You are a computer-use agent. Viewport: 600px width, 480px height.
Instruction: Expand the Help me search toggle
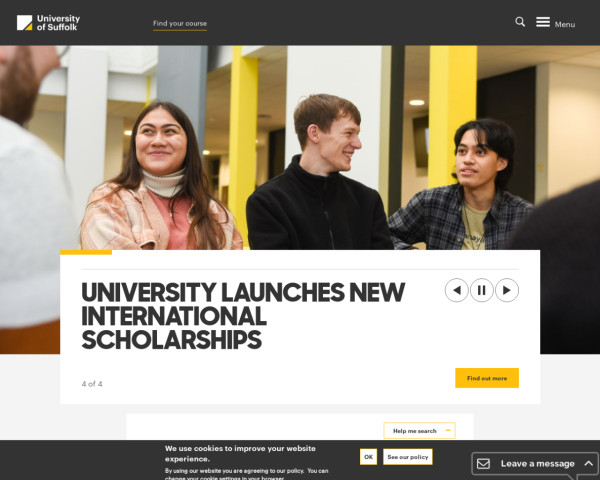pyautogui.click(x=419, y=431)
